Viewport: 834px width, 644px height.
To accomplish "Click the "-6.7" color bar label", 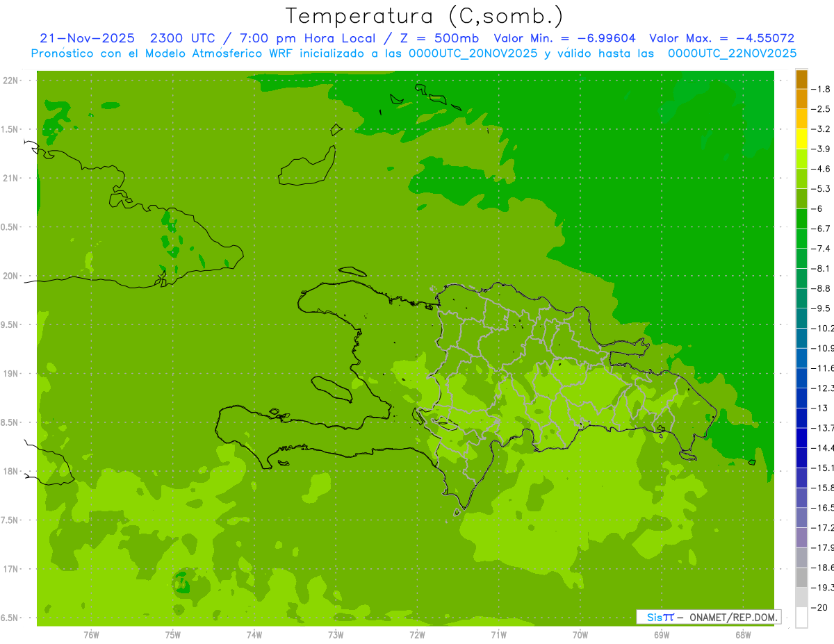I will [x=822, y=229].
